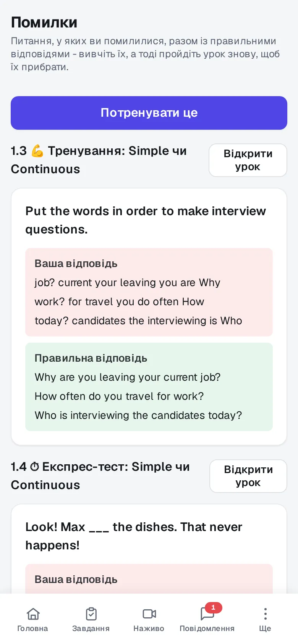Click the "Look! Max ___ the dishes" question card

149,549
